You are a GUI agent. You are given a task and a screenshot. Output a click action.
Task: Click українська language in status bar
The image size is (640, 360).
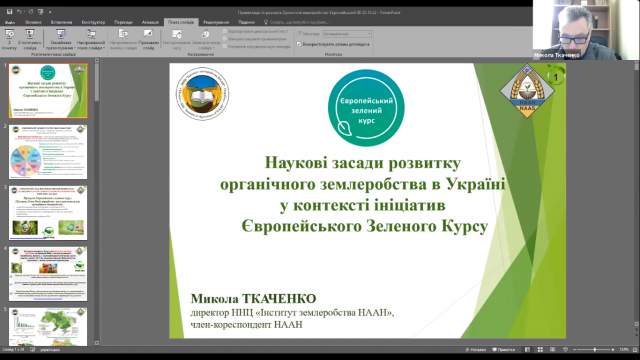pos(50,350)
